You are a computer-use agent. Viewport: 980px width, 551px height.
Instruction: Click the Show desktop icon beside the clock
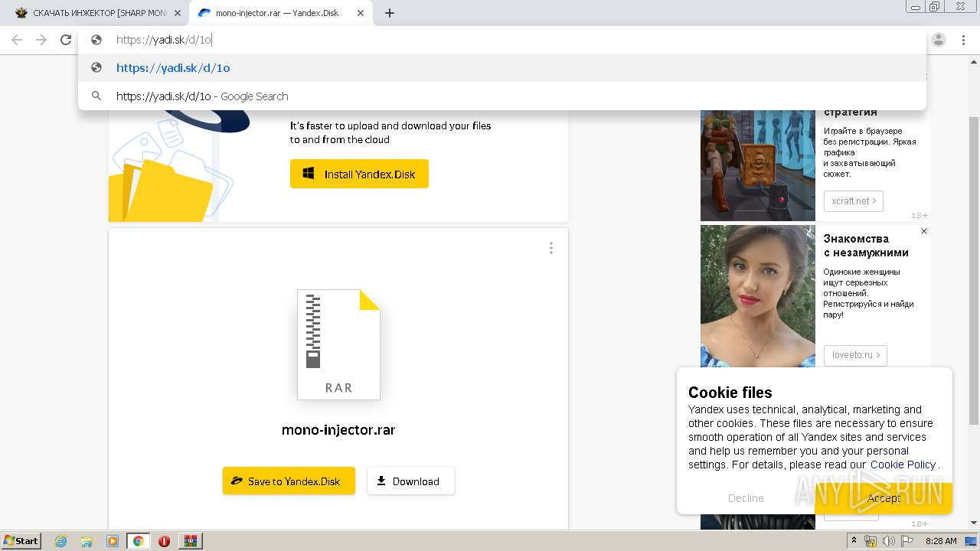point(971,541)
